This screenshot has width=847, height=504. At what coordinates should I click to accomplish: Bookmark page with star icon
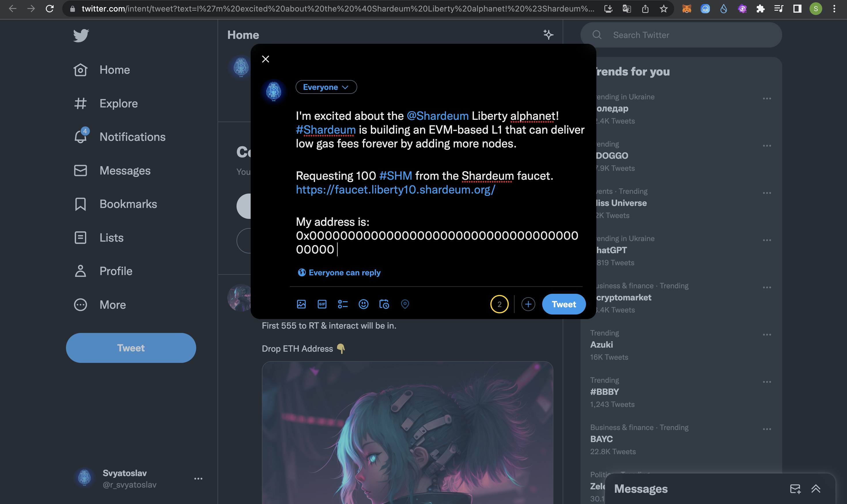tap(663, 9)
